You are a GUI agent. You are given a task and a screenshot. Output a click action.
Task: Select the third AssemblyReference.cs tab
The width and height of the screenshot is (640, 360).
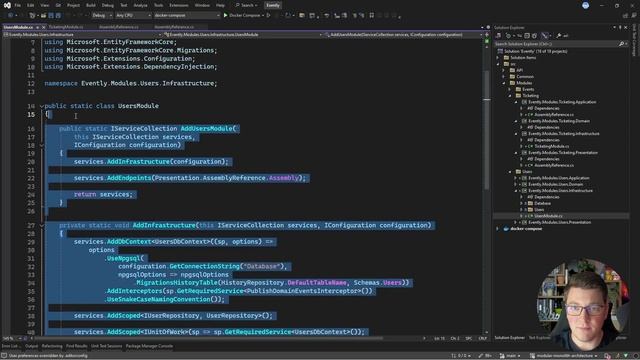click(x=119, y=27)
